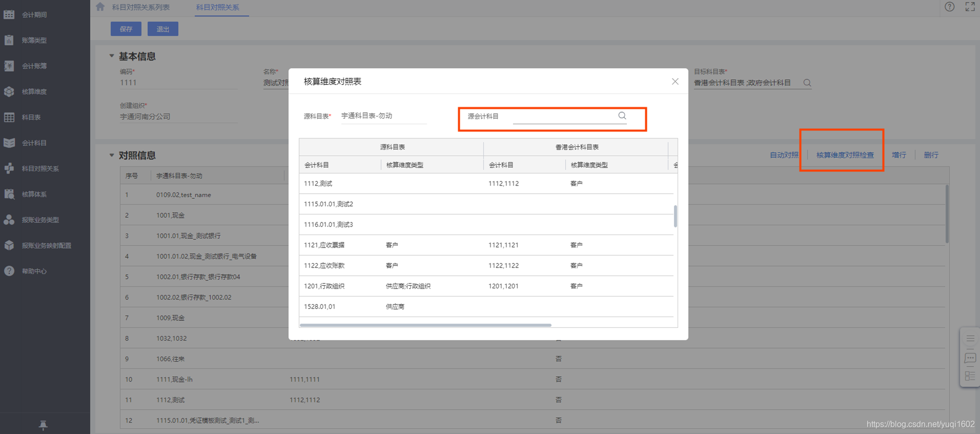Switch to 科目对照关系列表 tab

pyautogui.click(x=141, y=7)
